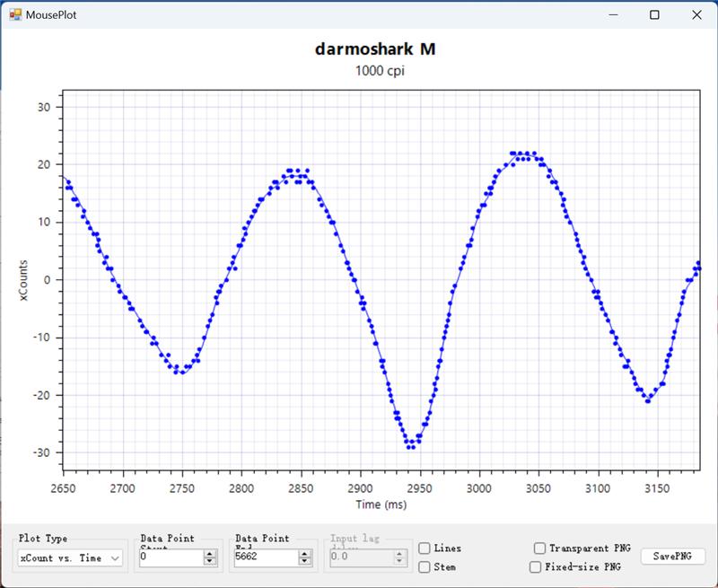This screenshot has height=588, width=718.
Task: Maximize the MousePlot window
Action: pos(655,14)
